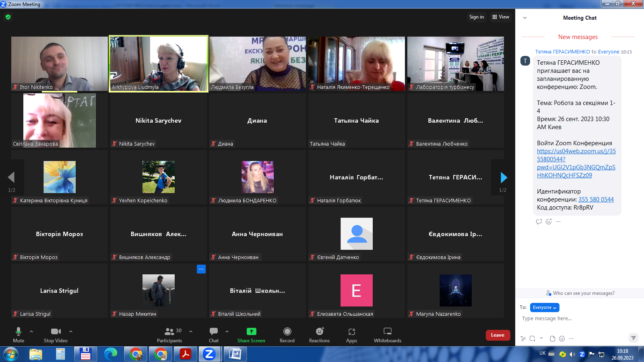Open the Reactions menu

click(x=319, y=334)
